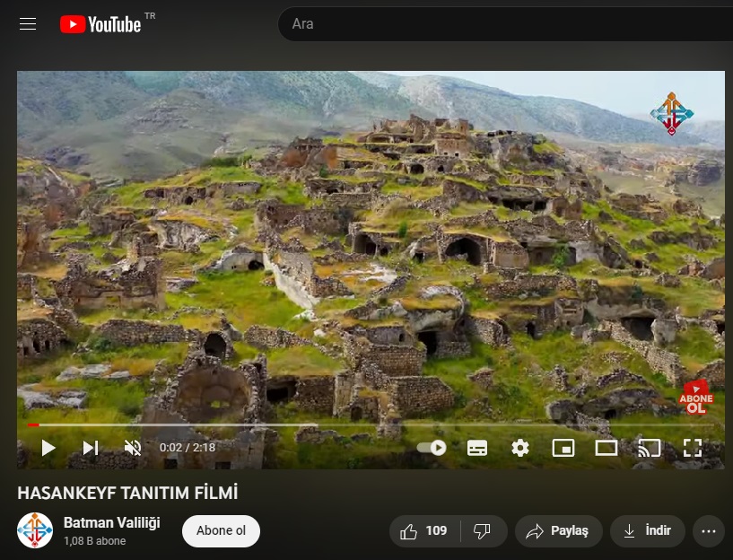Expand channel options via Batman Valiliği avatar
The height and width of the screenshot is (560, 733).
[35, 530]
